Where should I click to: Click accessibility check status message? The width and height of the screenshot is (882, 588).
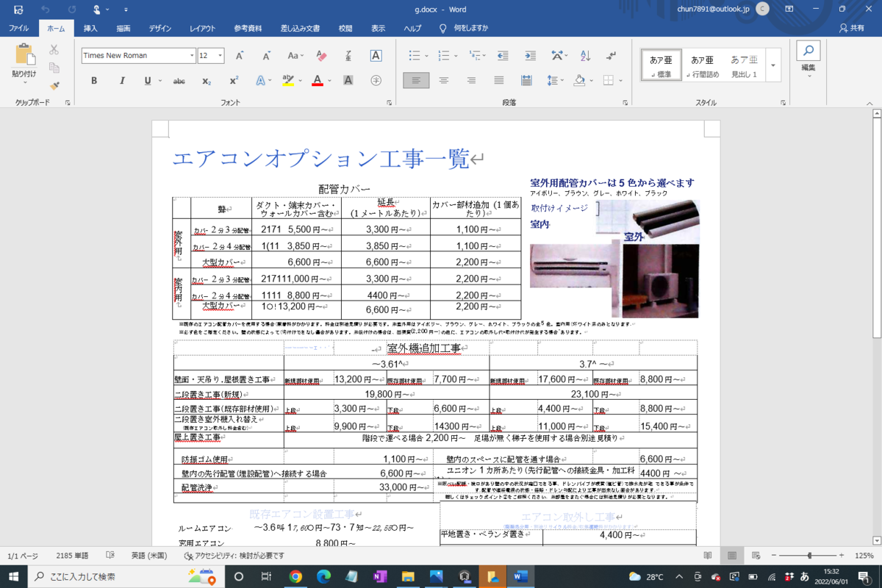pos(233,556)
